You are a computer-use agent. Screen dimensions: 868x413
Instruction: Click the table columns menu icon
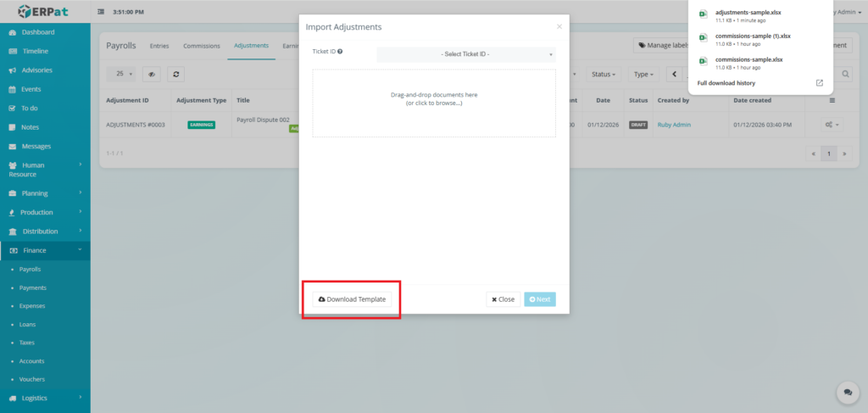point(832,101)
